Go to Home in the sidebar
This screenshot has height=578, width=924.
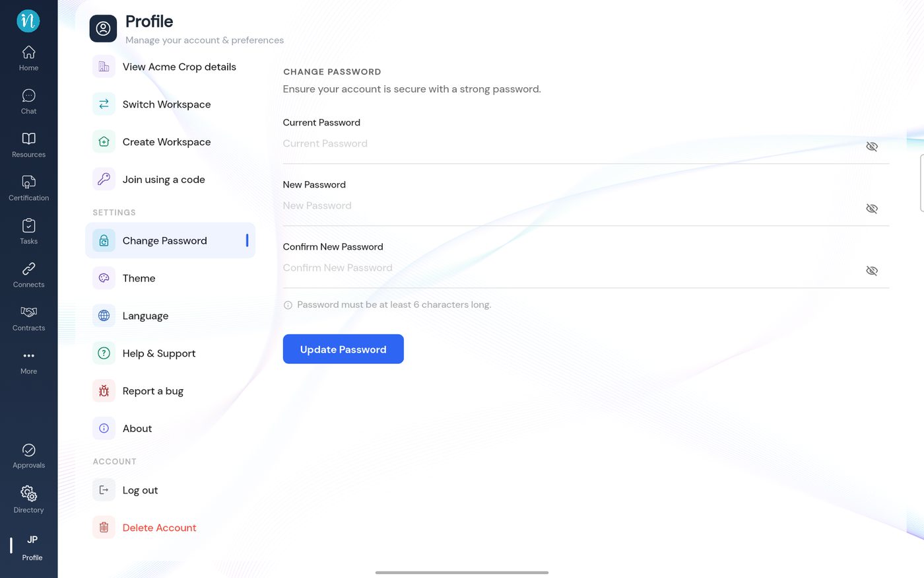(28, 58)
